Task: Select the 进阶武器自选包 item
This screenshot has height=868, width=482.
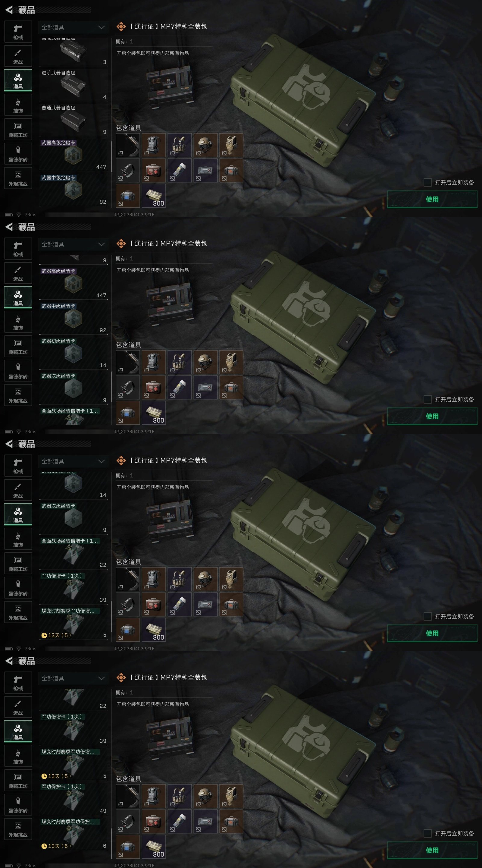Action: [74, 85]
